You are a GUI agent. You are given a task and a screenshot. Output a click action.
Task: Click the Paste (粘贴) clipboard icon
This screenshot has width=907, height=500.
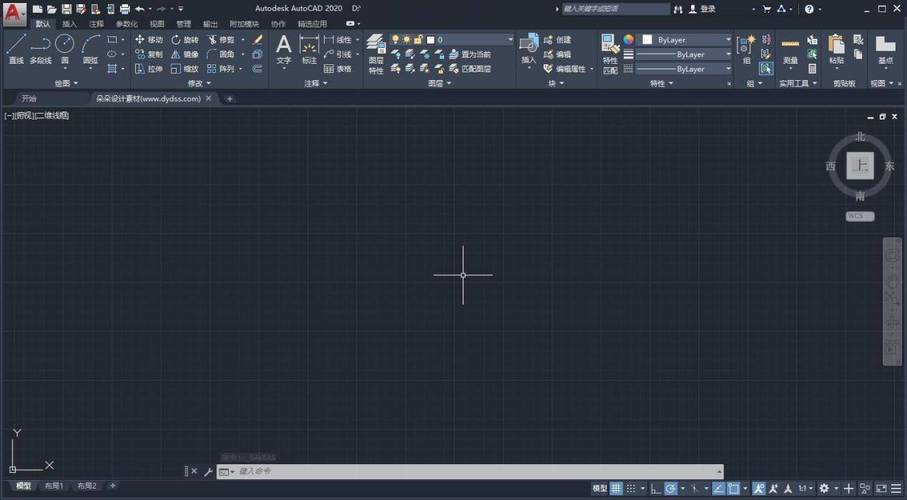pyautogui.click(x=836, y=48)
